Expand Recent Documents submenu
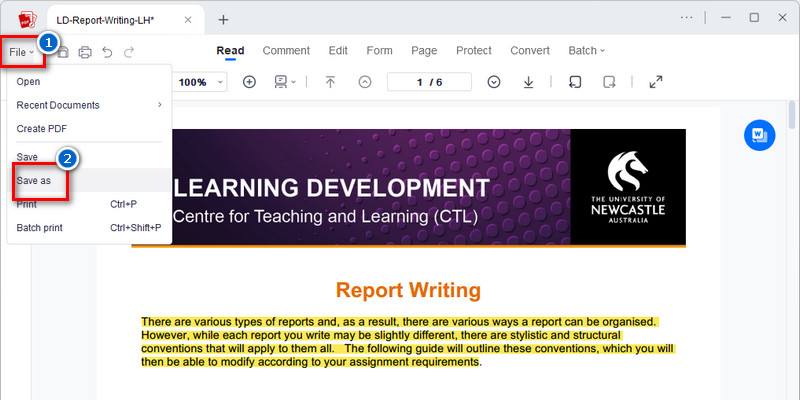The height and width of the screenshot is (400, 800). (89, 105)
